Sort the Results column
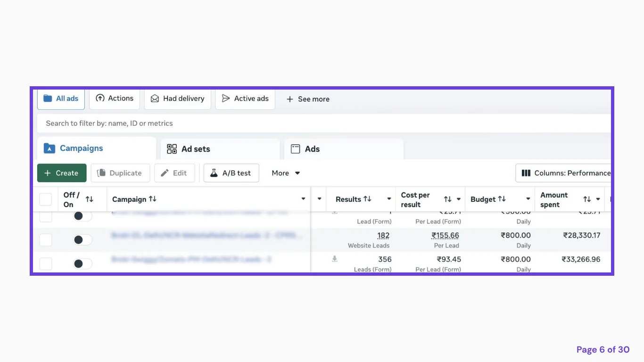 [367, 199]
